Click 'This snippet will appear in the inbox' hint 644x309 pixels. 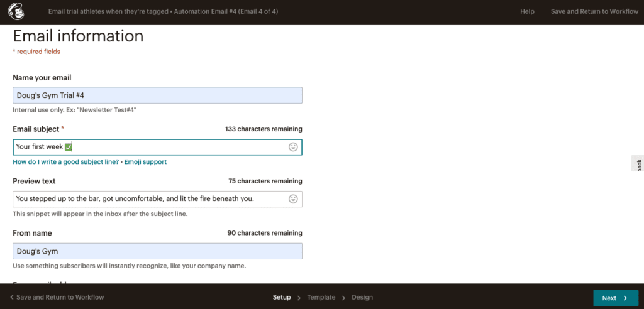point(100,214)
